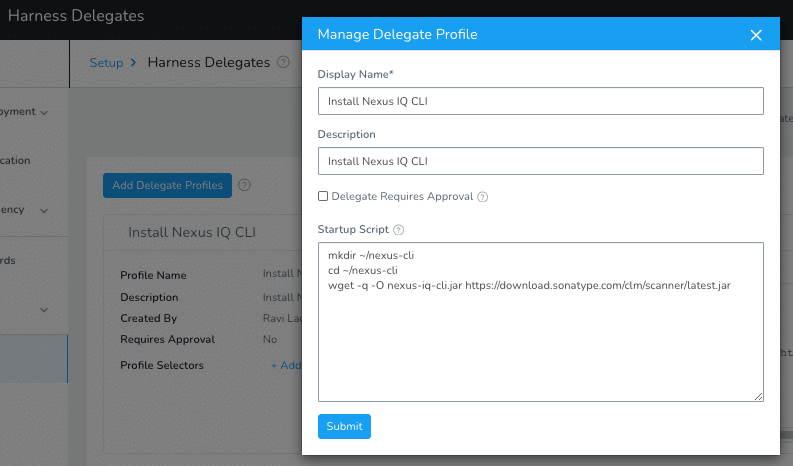Screen dimensions: 793x466
Task: Open help icon next to Add Delegate Profiles
Action: 244,185
